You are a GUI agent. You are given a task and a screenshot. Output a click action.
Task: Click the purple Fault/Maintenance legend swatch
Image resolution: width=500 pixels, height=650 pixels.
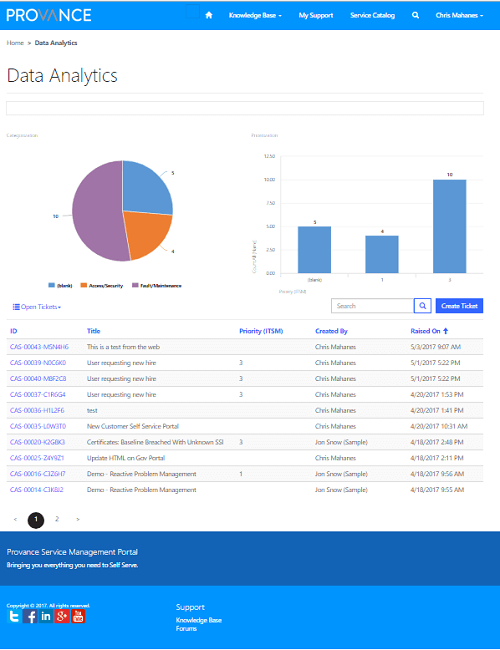(135, 285)
